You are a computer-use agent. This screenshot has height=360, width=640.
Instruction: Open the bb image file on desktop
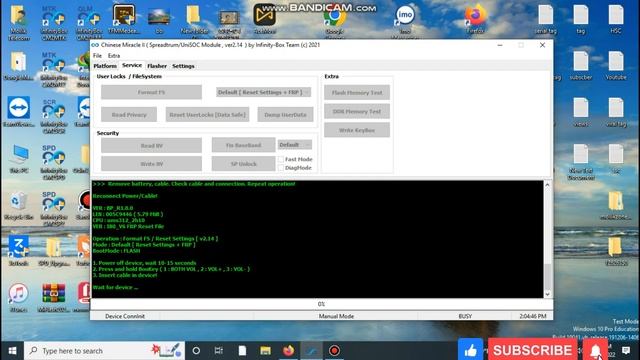pyautogui.click(x=159, y=20)
